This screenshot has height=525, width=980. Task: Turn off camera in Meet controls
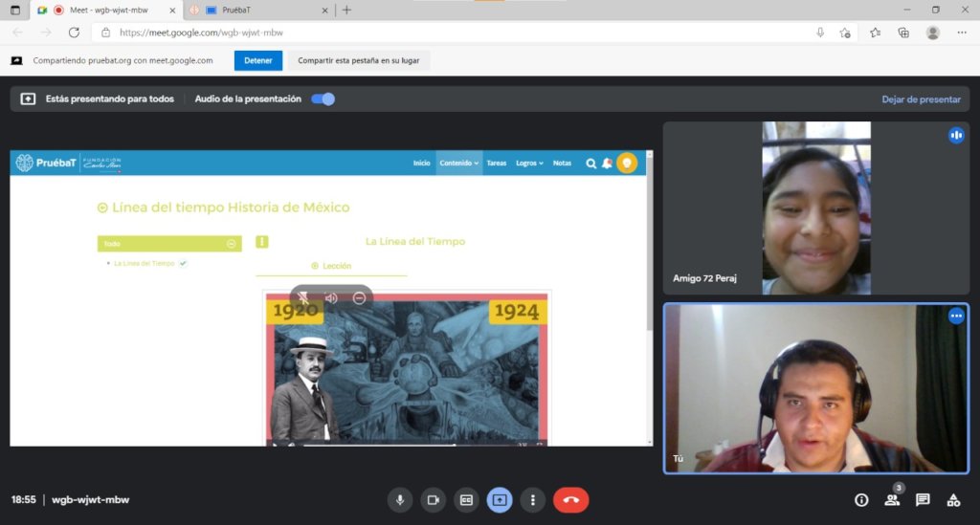coord(434,500)
